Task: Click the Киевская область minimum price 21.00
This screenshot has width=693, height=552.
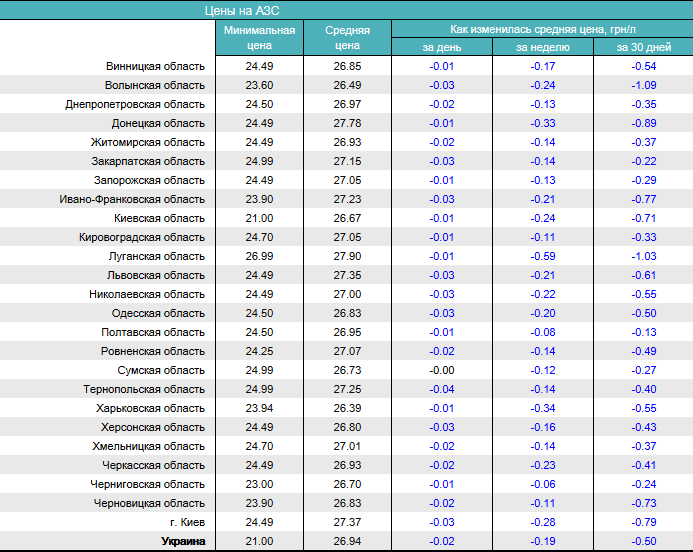Action: [x=259, y=218]
